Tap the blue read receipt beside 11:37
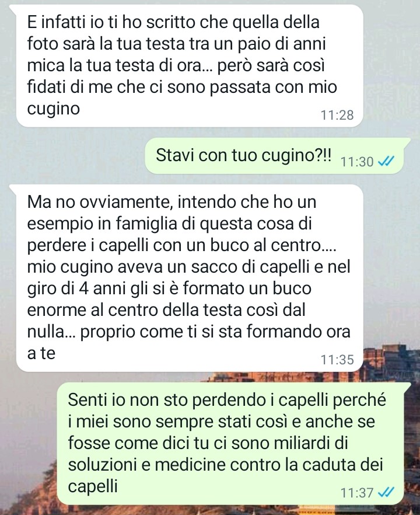Viewport: 420px width, 515px height. [386, 492]
